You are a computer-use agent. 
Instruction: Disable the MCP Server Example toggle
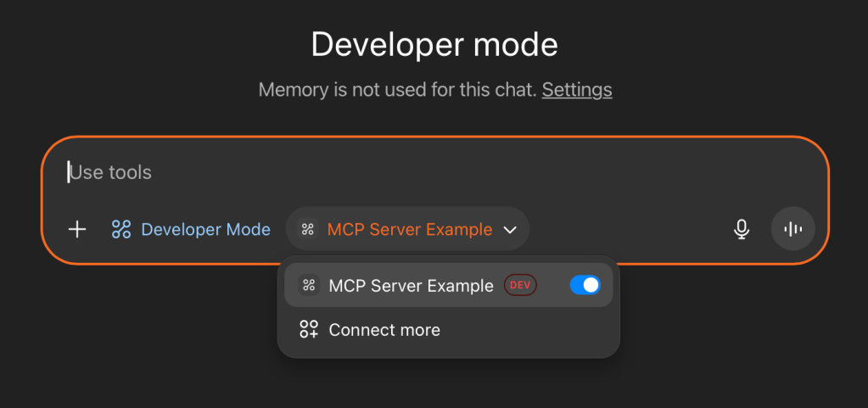(585, 286)
